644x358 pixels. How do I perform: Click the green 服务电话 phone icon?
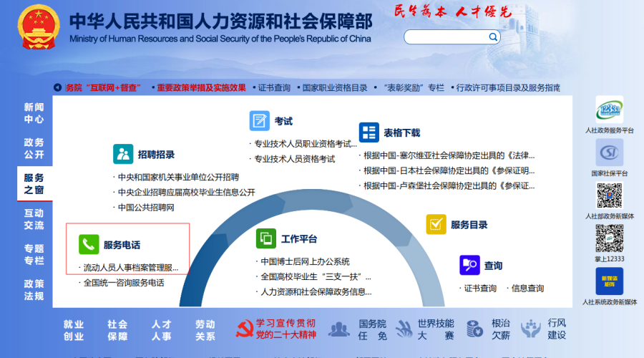(x=89, y=245)
